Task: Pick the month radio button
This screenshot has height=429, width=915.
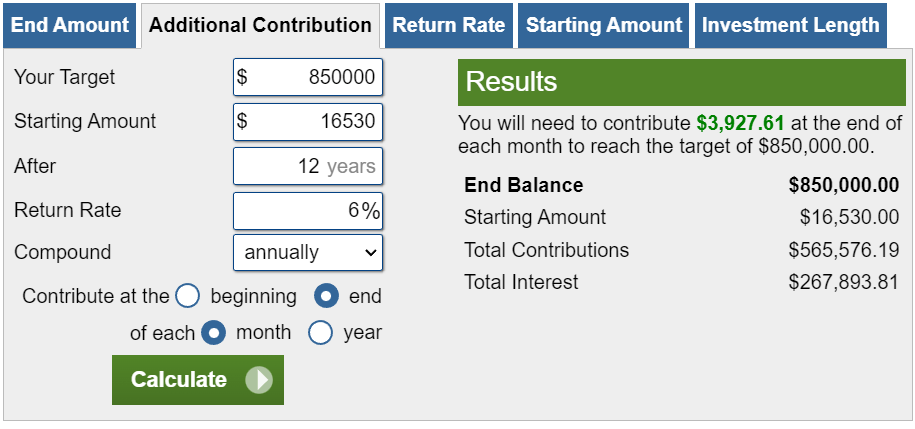Action: (214, 333)
